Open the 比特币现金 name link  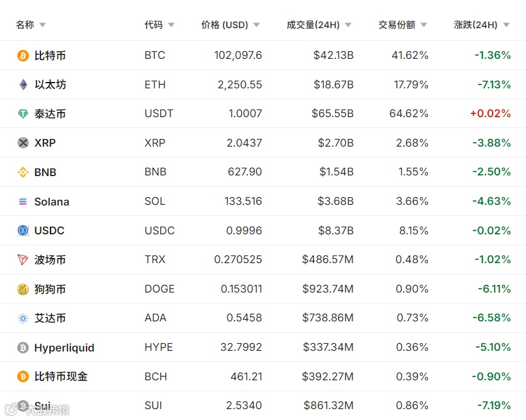(x=61, y=376)
